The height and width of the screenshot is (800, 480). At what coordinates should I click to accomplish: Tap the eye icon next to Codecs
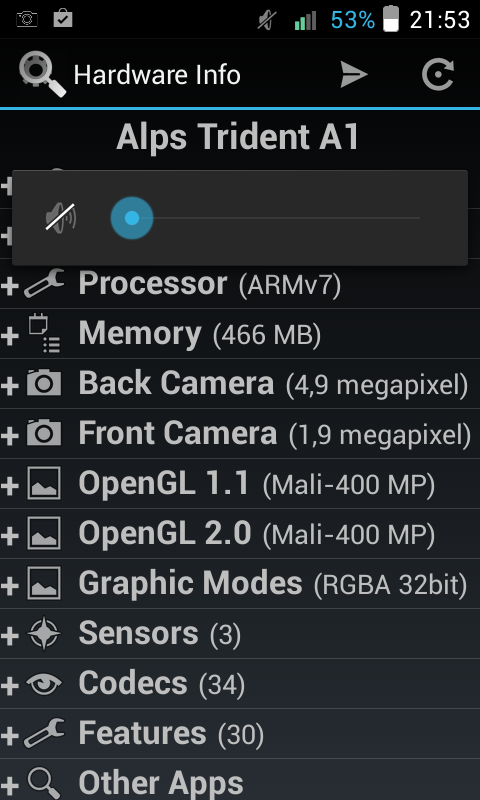pyautogui.click(x=44, y=684)
